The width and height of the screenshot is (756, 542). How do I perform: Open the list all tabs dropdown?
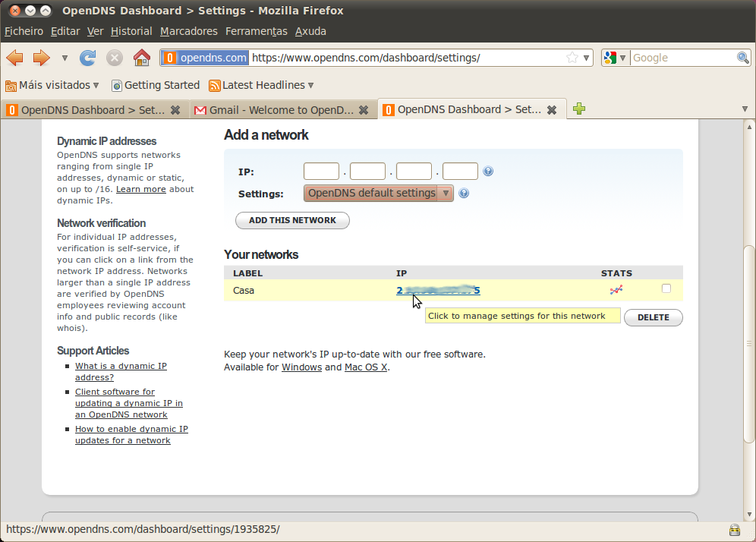point(745,109)
